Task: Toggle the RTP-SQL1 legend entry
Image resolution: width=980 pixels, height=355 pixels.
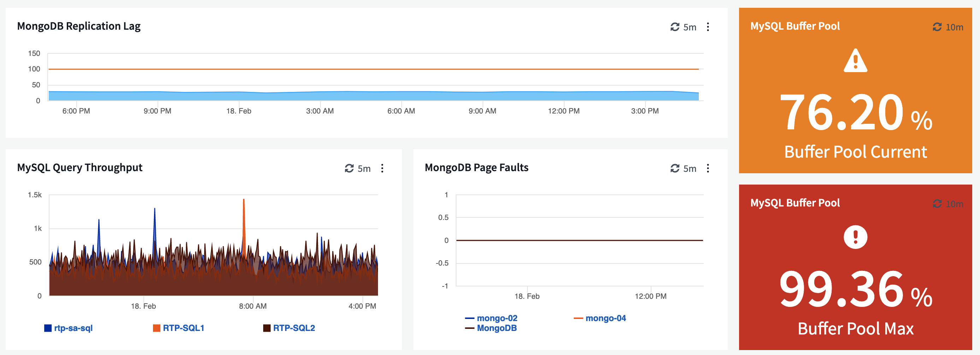Action: [183, 328]
